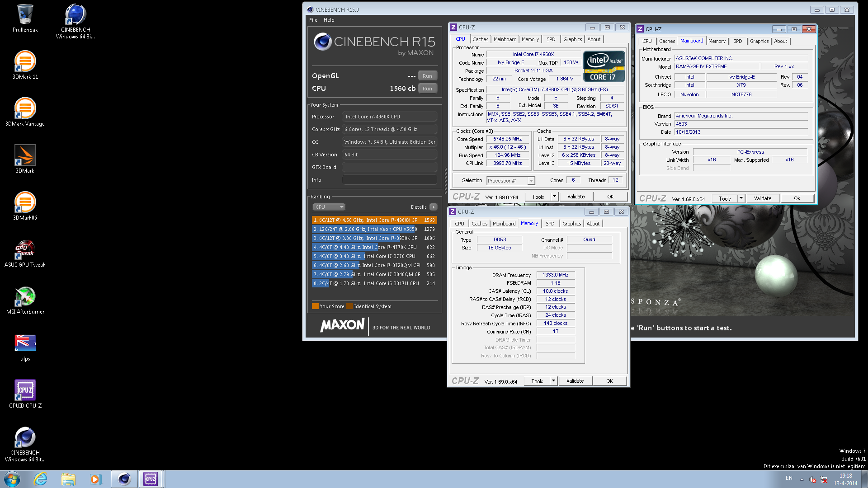Open the Tools dropdown arrow in the CPU tab window

pos(555,197)
